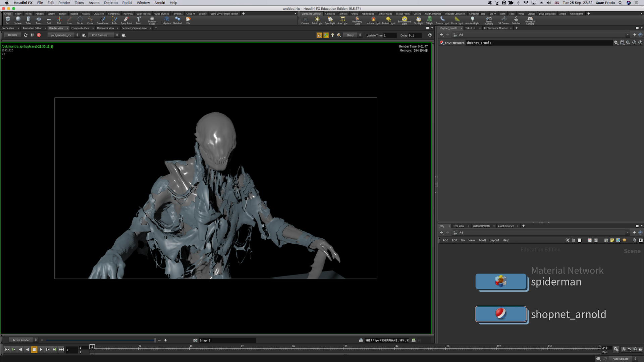Open the Arnold menu in menu bar

(160, 3)
